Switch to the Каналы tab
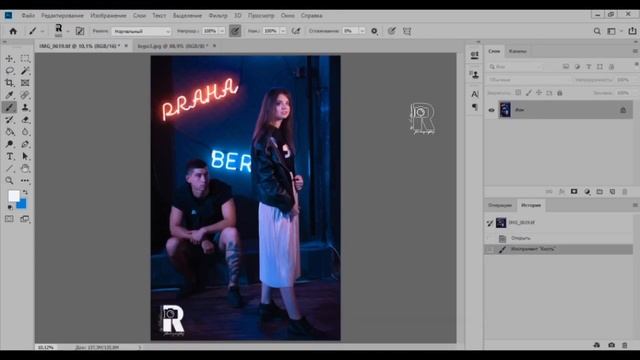 tap(517, 51)
